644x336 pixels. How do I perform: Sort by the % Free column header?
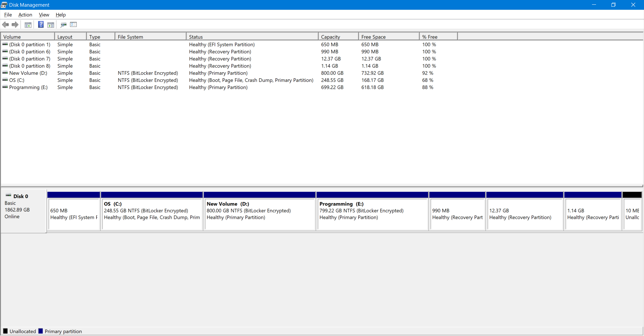click(438, 37)
